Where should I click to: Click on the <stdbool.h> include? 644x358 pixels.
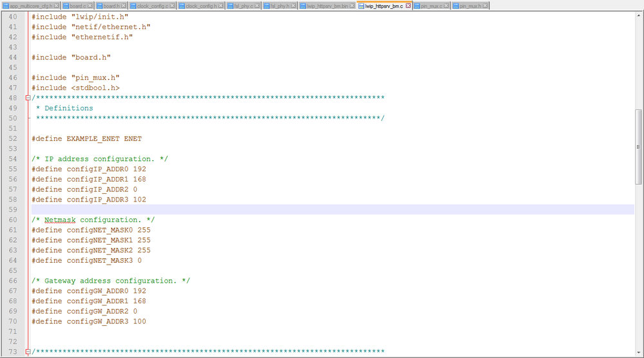coord(95,88)
